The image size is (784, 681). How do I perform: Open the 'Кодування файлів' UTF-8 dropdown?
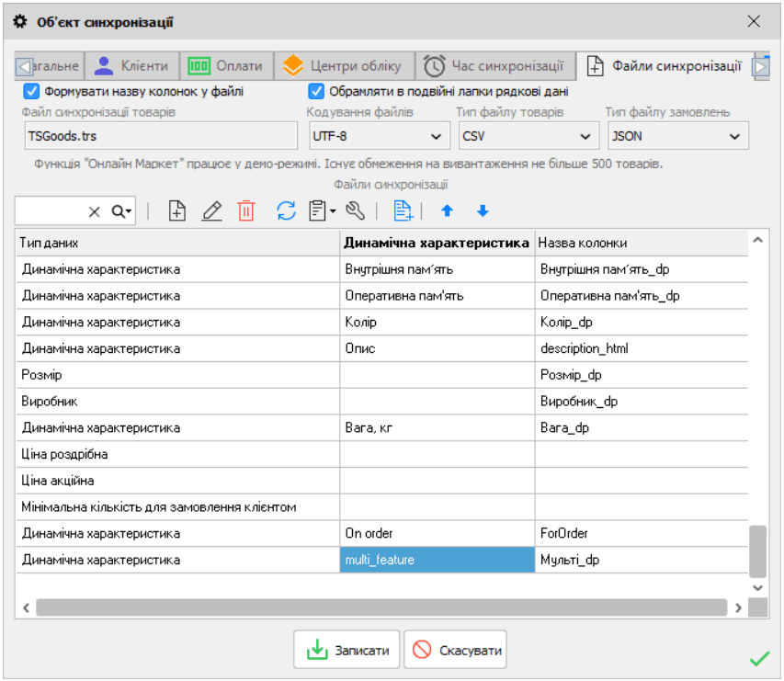pos(377,136)
